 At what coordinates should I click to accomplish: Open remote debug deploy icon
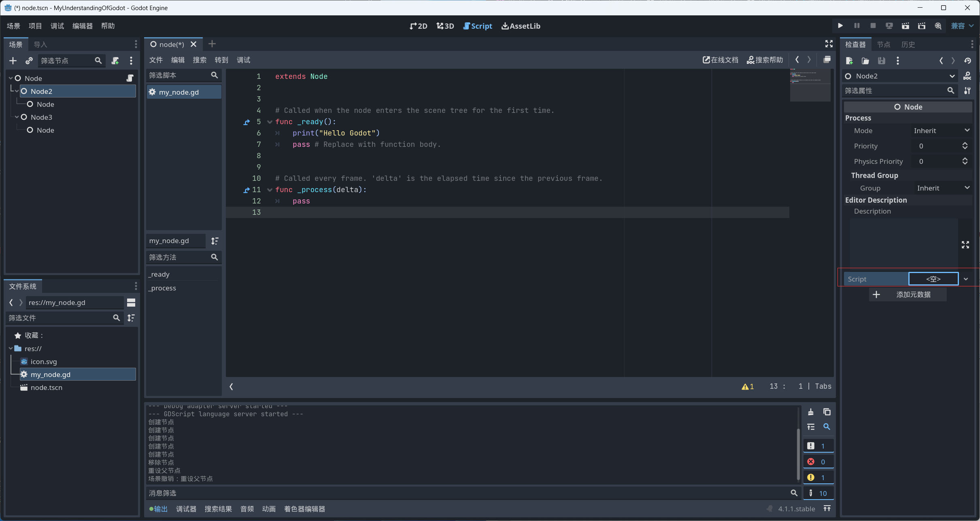[889, 26]
